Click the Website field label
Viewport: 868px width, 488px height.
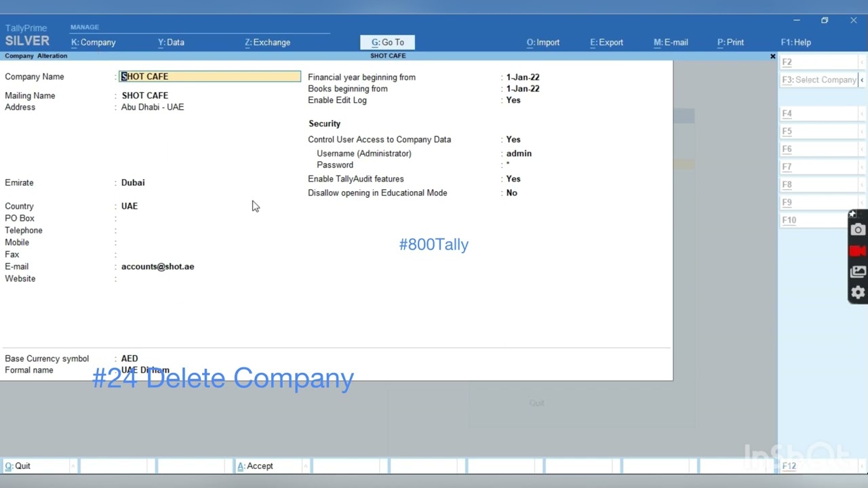(x=20, y=279)
